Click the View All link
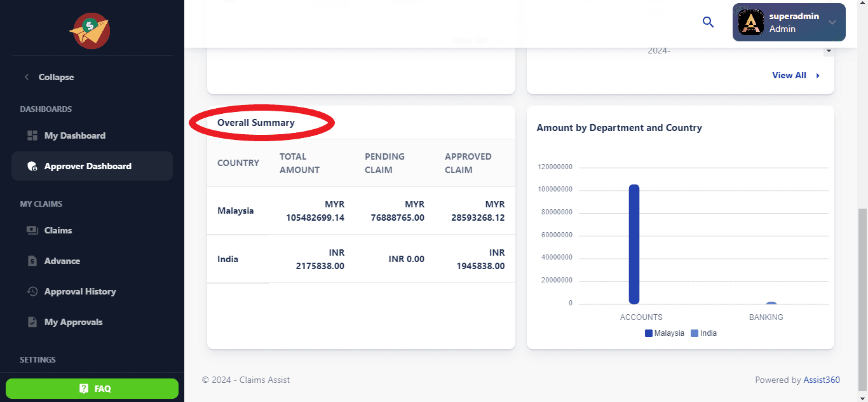The image size is (868, 402). coord(789,75)
